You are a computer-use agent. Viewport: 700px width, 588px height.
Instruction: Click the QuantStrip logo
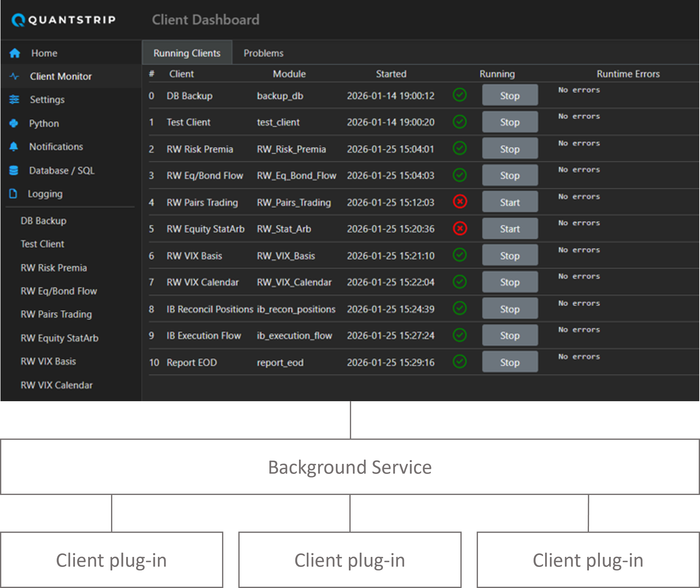(63, 20)
